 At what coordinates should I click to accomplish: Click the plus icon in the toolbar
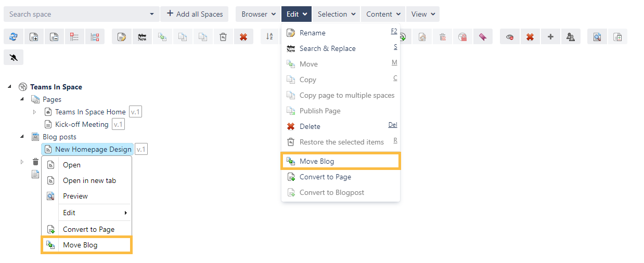coord(550,36)
